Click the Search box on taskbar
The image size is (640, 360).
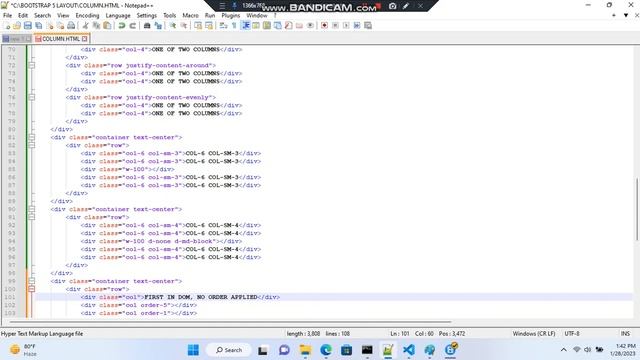tap(229, 350)
